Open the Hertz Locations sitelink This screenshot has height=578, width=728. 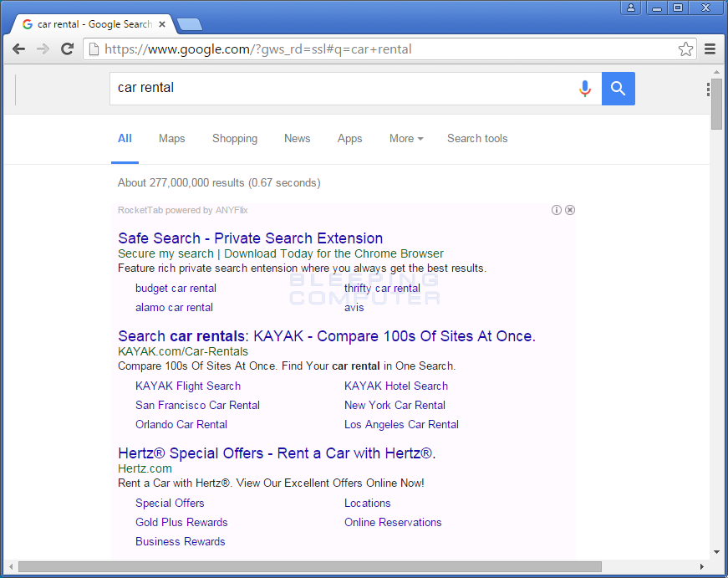[x=368, y=503]
